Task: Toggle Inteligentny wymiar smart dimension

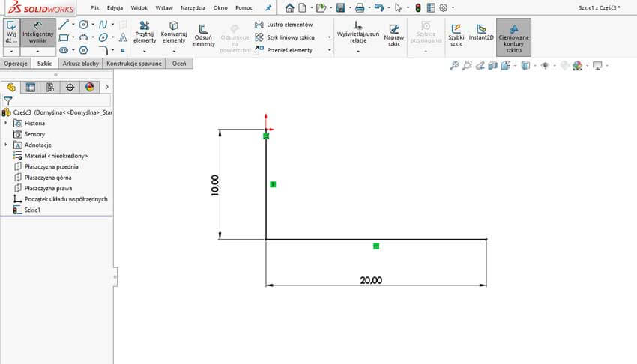Action: click(x=37, y=32)
